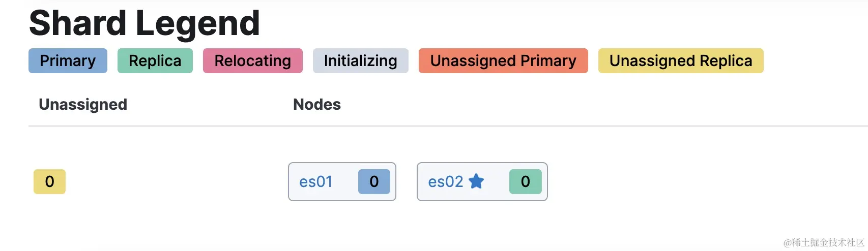Click the yellow unassigned replica shard 0
This screenshot has height=251, width=868.
click(x=49, y=181)
